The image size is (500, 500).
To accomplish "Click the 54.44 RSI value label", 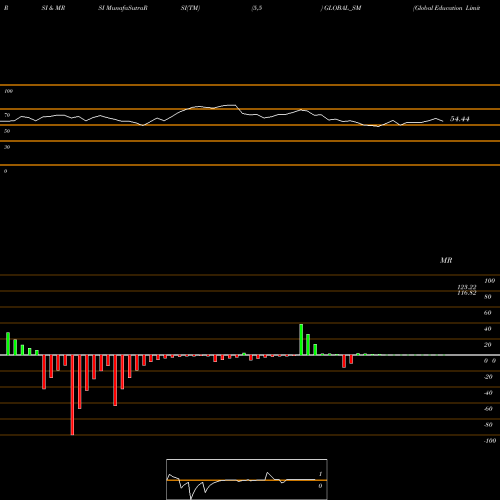I will click(x=460, y=119).
